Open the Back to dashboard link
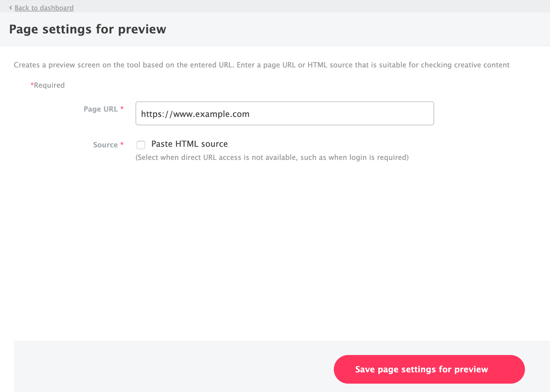The image size is (550, 392). tap(44, 8)
